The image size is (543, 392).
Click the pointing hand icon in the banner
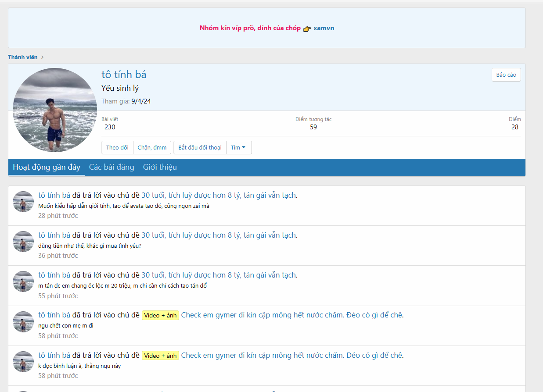(307, 29)
